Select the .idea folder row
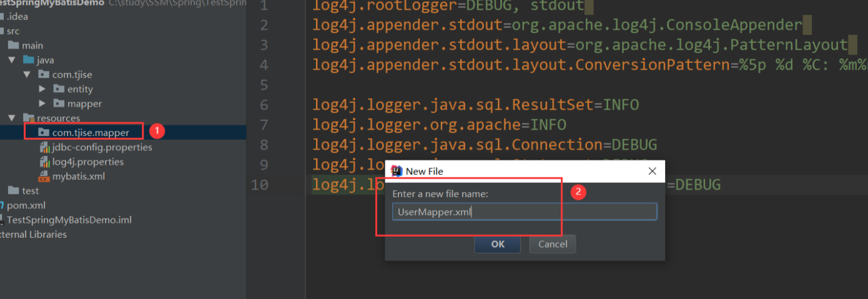Viewport: 868px width, 299px height. click(x=123, y=16)
